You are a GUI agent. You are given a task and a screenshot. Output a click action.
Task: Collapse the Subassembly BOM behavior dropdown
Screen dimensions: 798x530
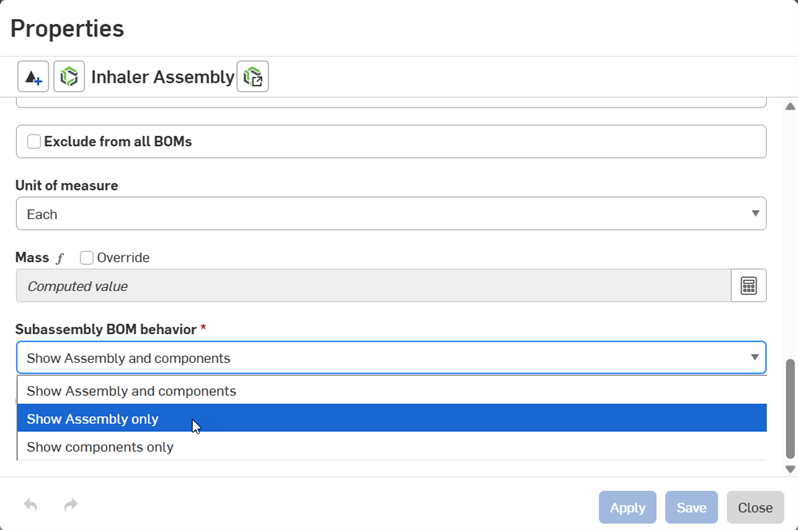391,358
